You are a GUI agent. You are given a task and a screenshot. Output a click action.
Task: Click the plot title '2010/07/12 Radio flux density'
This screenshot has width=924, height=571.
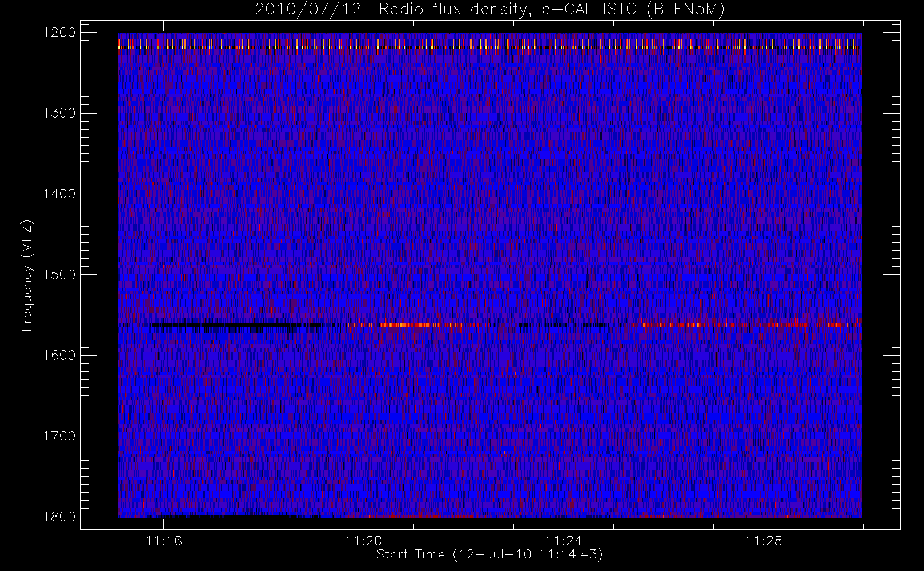490,10
